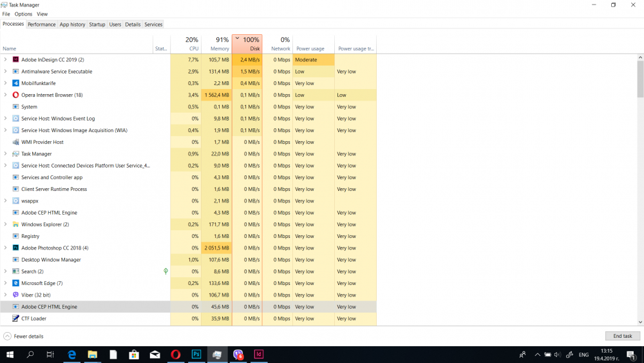
Task: Open the Action Center notifications icon
Action: (x=631, y=355)
